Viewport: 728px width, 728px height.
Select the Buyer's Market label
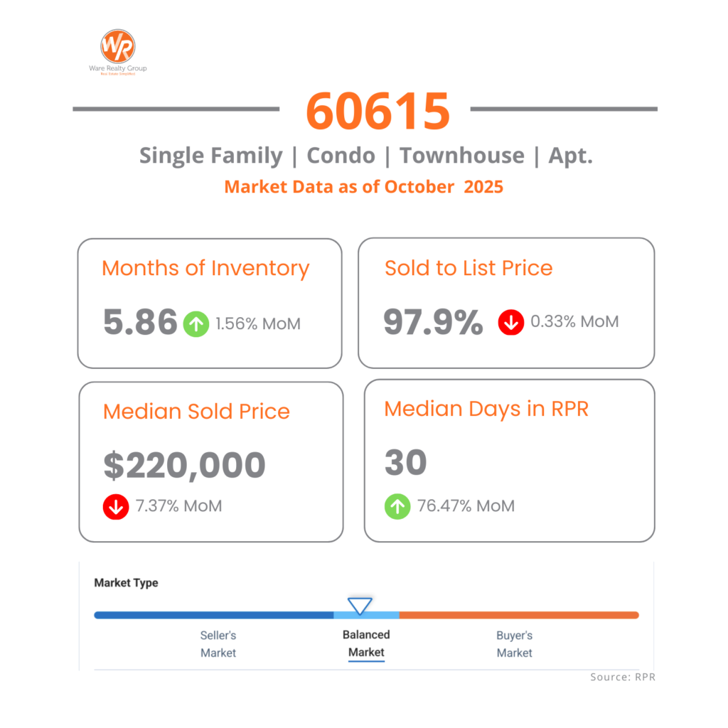(x=514, y=643)
